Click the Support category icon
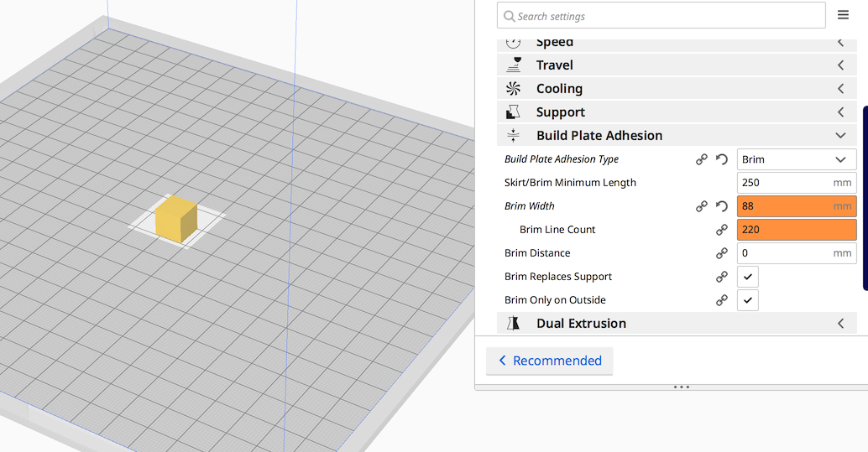This screenshot has height=452, width=868. (513, 112)
